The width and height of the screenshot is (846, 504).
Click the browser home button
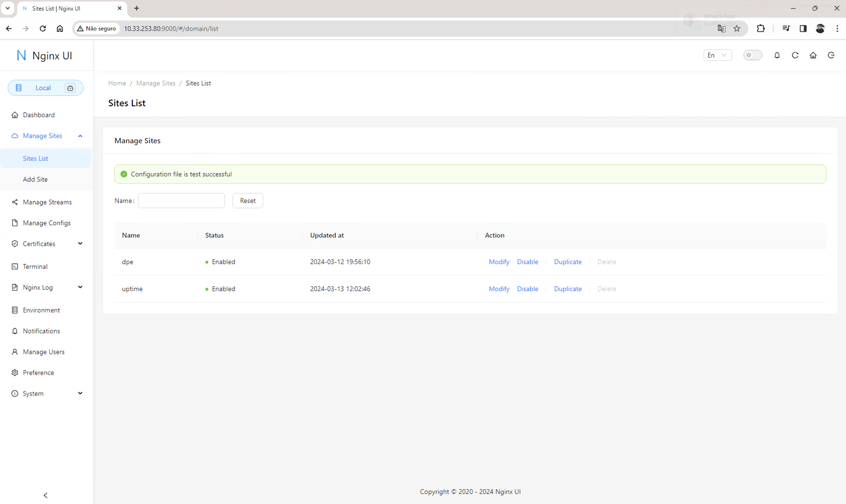tap(60, 28)
